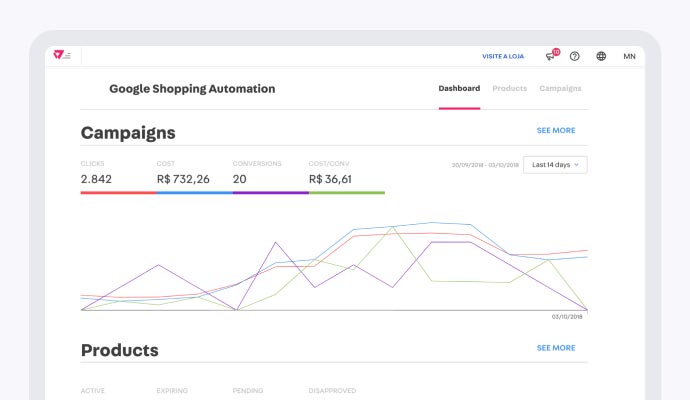This screenshot has height=400, width=690.
Task: Switch to the Campaigns tab
Action: click(x=560, y=88)
